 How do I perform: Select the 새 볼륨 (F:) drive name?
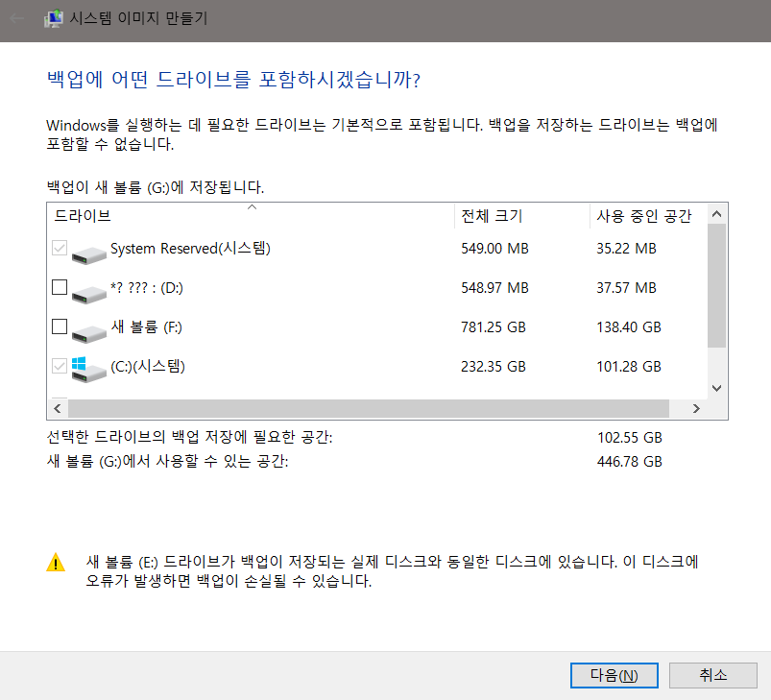147,326
